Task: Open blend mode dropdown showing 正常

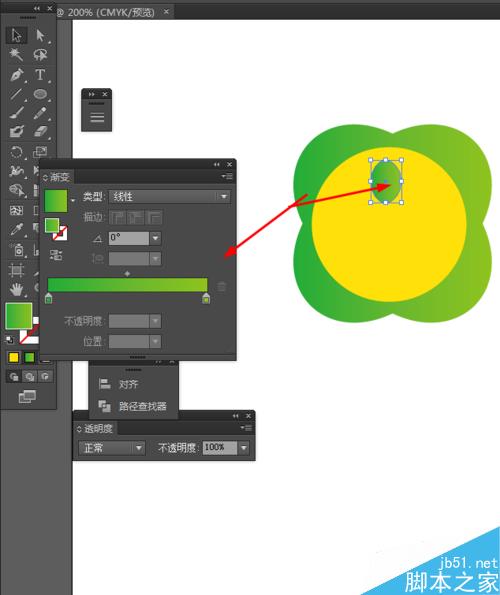Action: [112, 448]
